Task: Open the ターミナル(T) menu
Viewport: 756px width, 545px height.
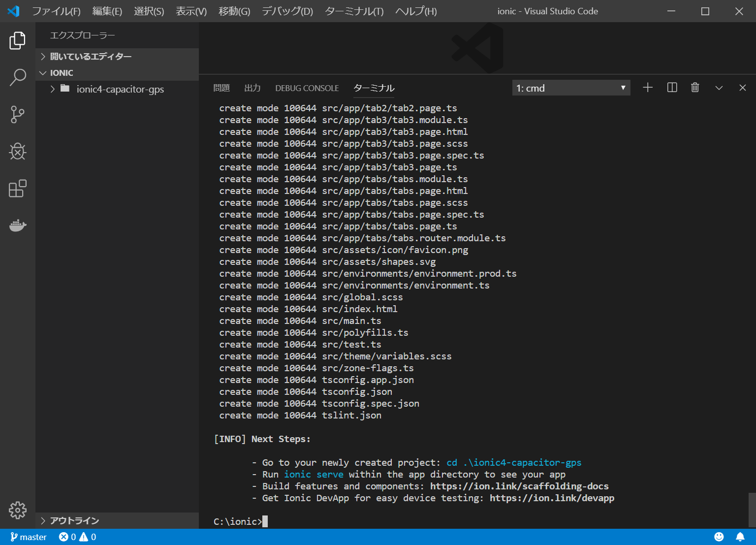Action: [x=354, y=11]
